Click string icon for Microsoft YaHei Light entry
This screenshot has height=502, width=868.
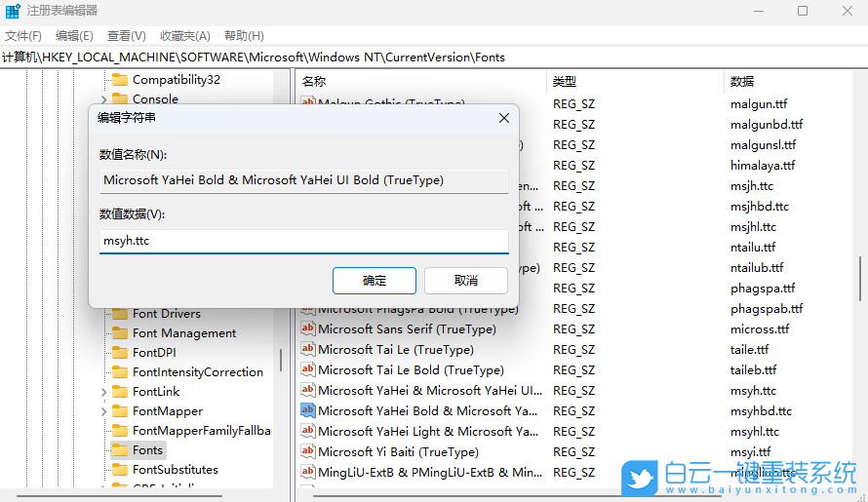pyautogui.click(x=308, y=431)
